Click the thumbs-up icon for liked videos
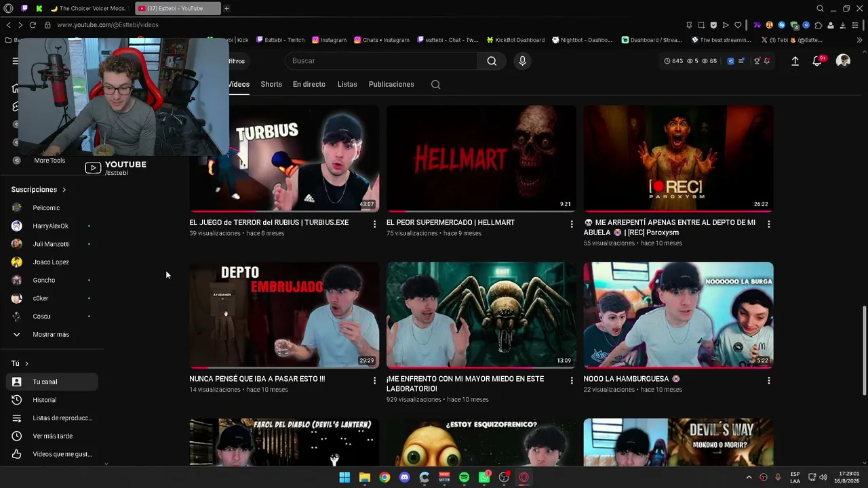868x488 pixels. [x=17, y=454]
